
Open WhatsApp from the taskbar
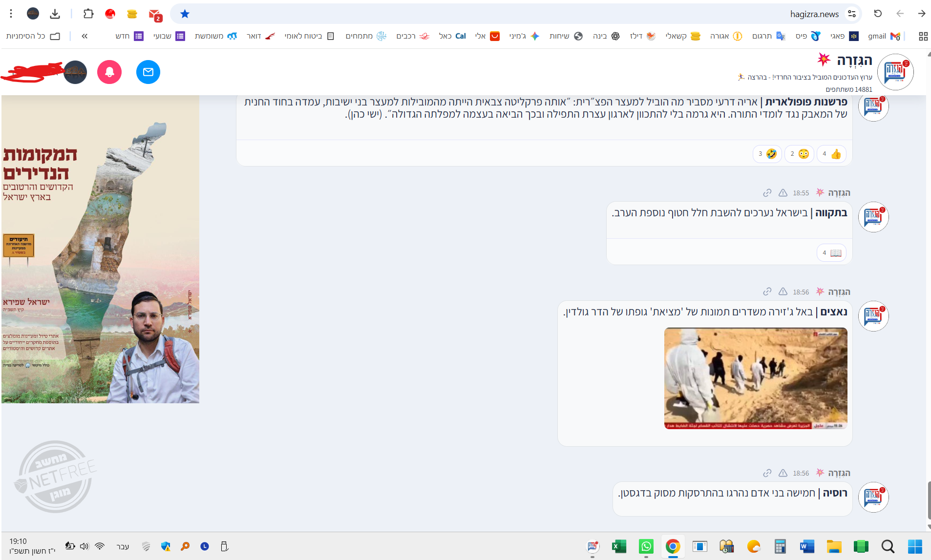[646, 546]
